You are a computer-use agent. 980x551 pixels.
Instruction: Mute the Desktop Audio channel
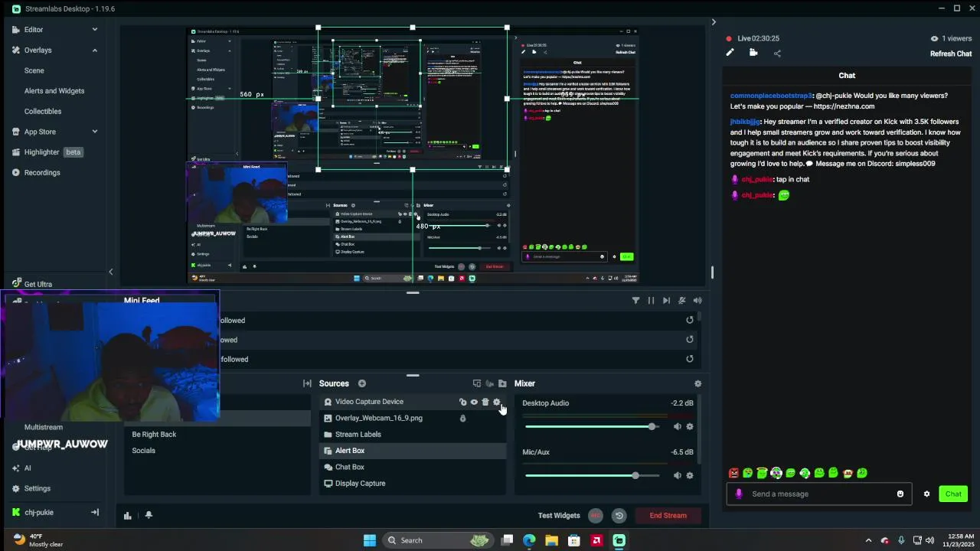tap(677, 427)
